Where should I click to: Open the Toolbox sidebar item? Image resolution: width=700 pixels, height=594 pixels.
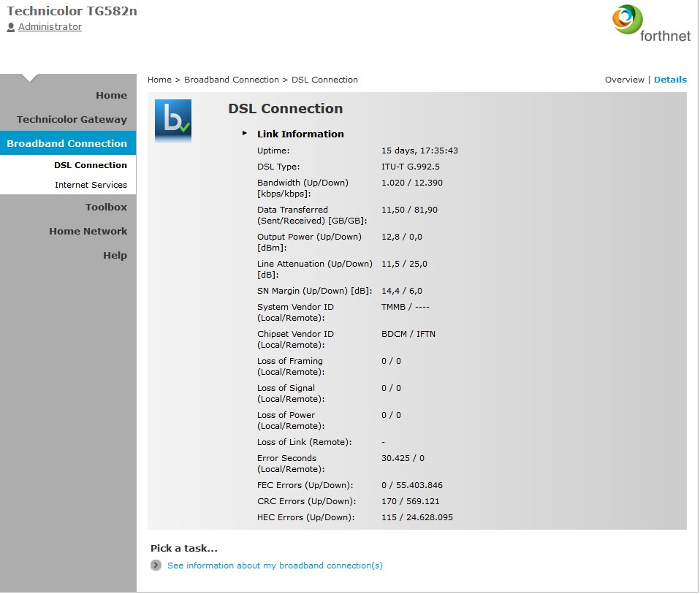106,207
